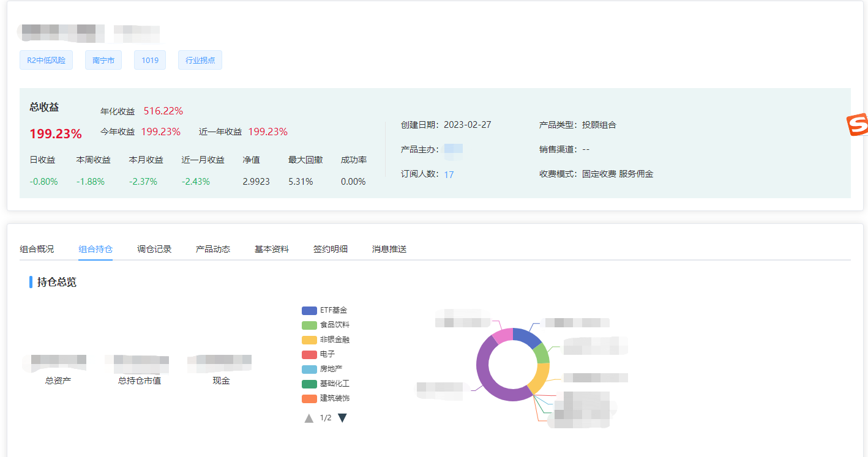The width and height of the screenshot is (868, 457).
Task: Click creation date 2023-02-27
Action: [468, 125]
